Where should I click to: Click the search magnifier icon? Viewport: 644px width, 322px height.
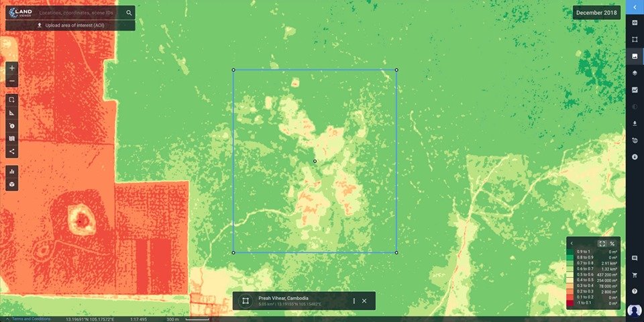(x=129, y=13)
